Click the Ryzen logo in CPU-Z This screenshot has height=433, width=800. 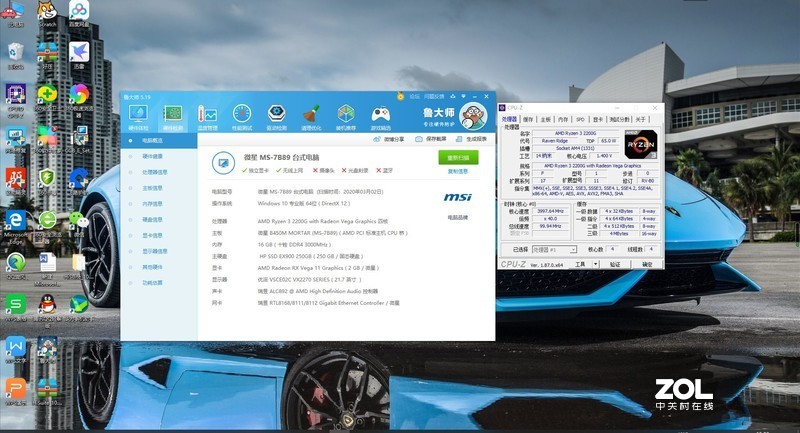click(x=640, y=144)
